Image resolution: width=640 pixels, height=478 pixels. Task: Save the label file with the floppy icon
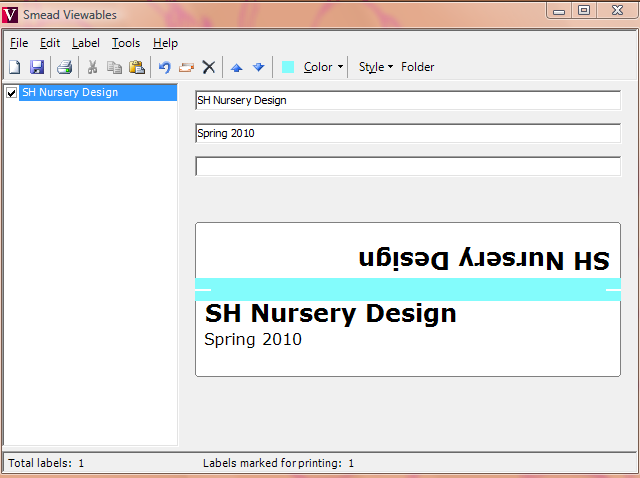coord(37,67)
